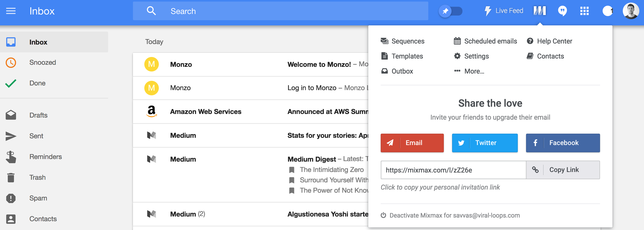Click Monzo avatar on Log in email
644x230 pixels.
(x=152, y=88)
